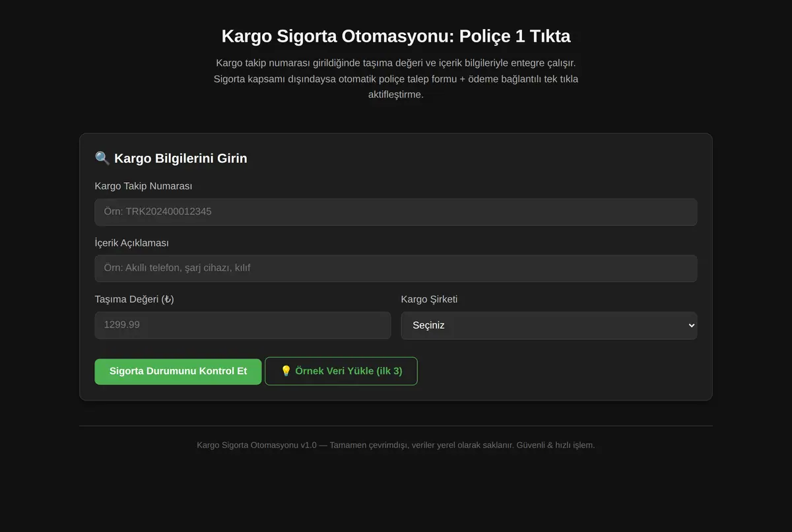Click the page title Kargo Sigorta Otomasyonu
Viewport: 792px width, 532px height.
396,36
